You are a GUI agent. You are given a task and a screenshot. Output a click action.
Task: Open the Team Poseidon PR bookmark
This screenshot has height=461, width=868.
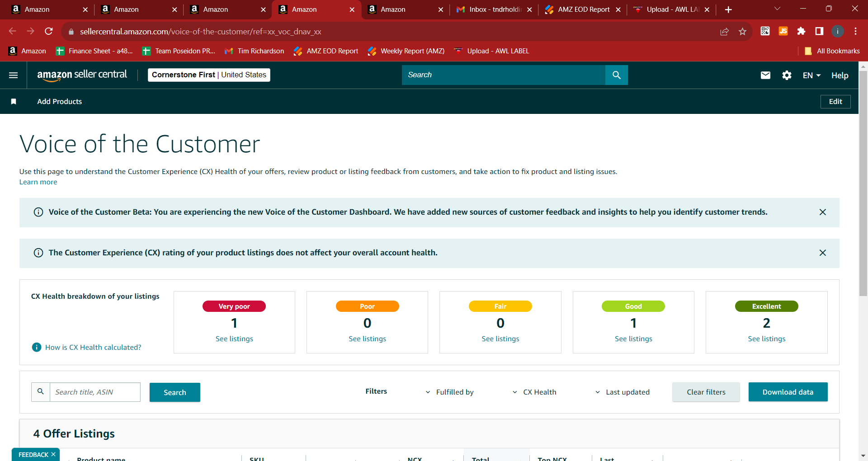coord(179,51)
